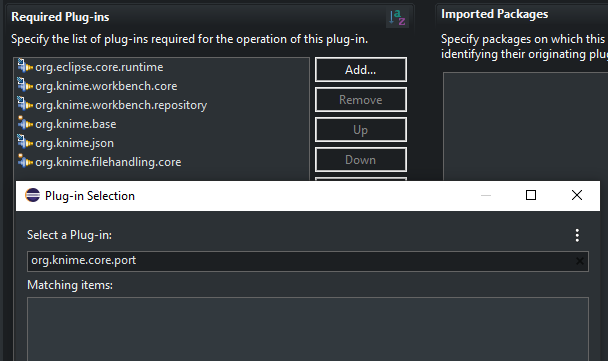This screenshot has width=608, height=361.
Task: Select the org.knime.base list entry
Action: [76, 124]
